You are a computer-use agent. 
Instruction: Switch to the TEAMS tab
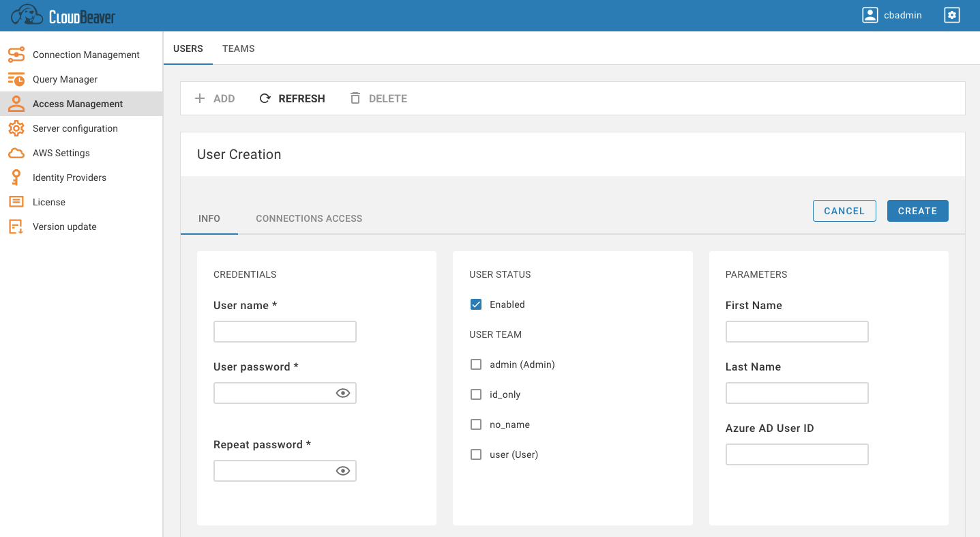tap(238, 48)
